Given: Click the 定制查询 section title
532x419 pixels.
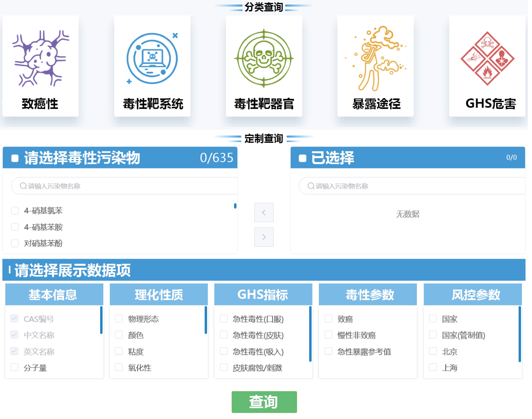Looking at the screenshot, I should [264, 138].
